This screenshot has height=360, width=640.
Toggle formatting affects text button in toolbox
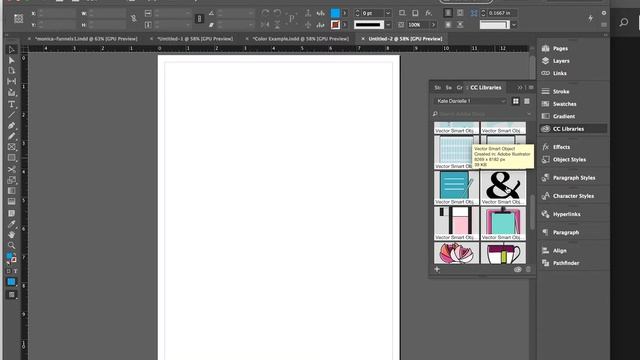click(16, 271)
